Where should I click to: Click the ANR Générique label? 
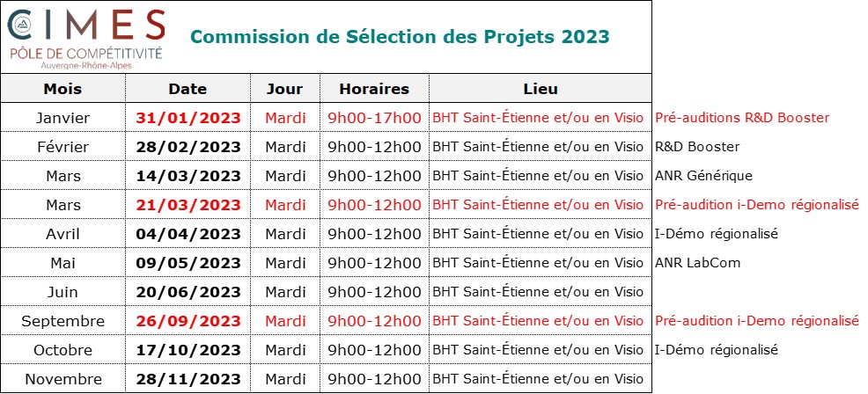click(703, 176)
